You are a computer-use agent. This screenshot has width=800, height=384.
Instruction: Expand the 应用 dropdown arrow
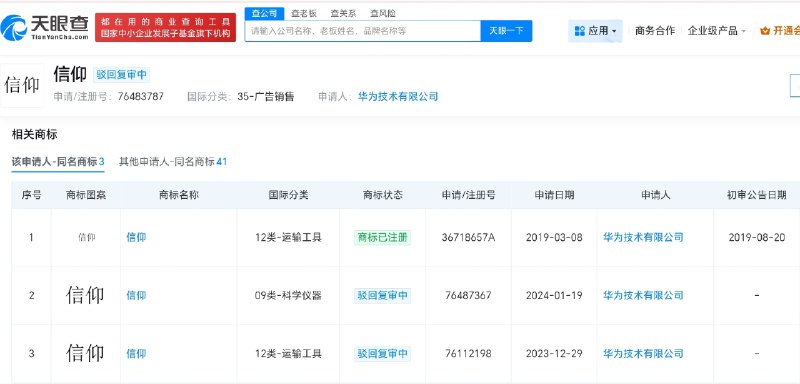(614, 32)
